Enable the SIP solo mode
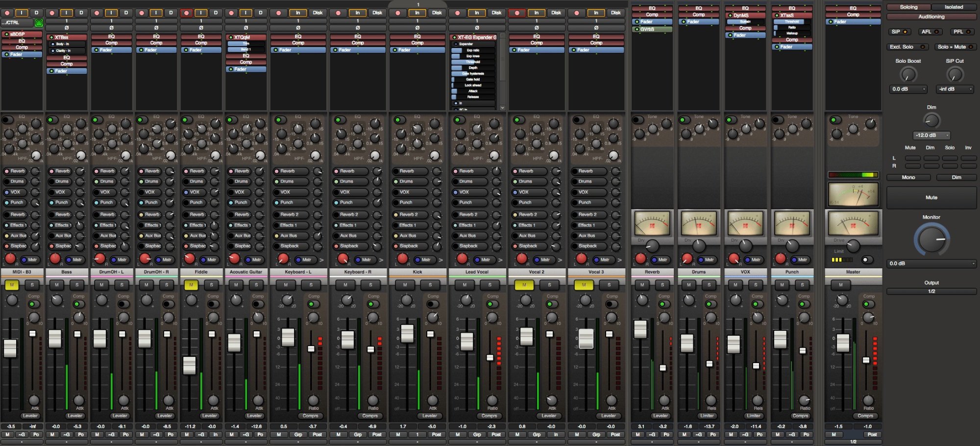Image resolution: width=980 pixels, height=446 pixels. (x=899, y=32)
